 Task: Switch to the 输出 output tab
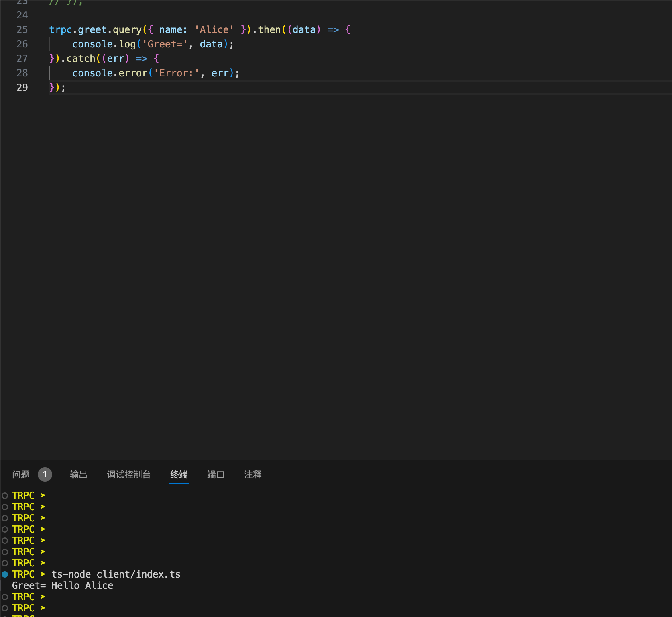point(79,474)
